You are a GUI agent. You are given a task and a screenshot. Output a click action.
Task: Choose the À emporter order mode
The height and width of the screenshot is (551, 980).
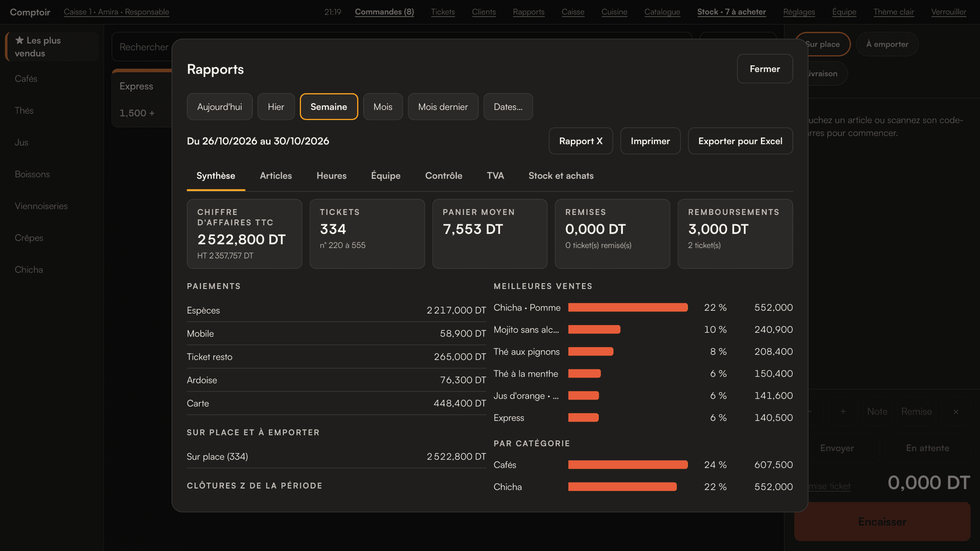(x=887, y=44)
